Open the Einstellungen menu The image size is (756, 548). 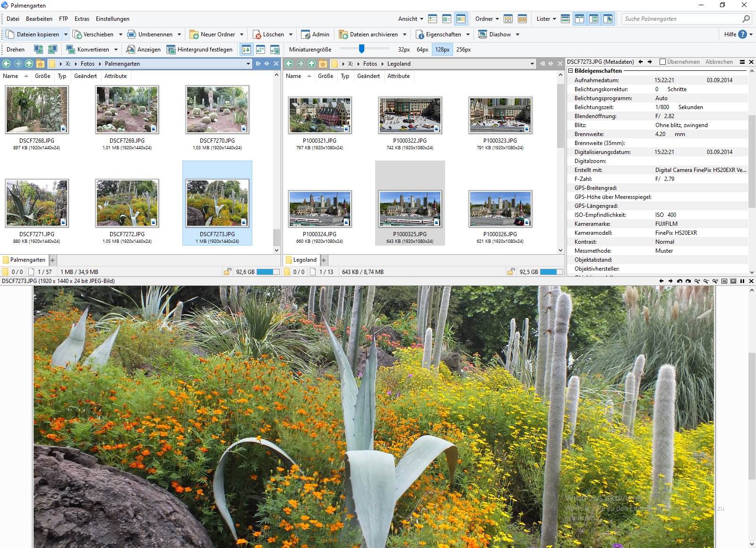(x=112, y=19)
